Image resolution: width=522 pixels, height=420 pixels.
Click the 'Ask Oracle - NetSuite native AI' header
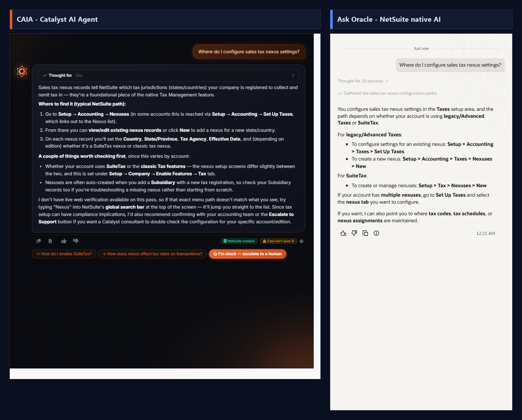421,19
